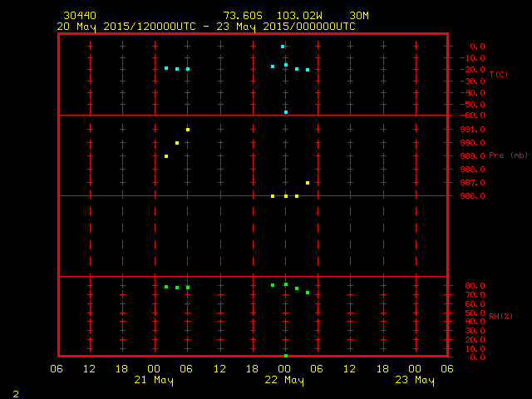Click the date range header starting 20 May 2015
532x399 pixels.
tap(206, 27)
